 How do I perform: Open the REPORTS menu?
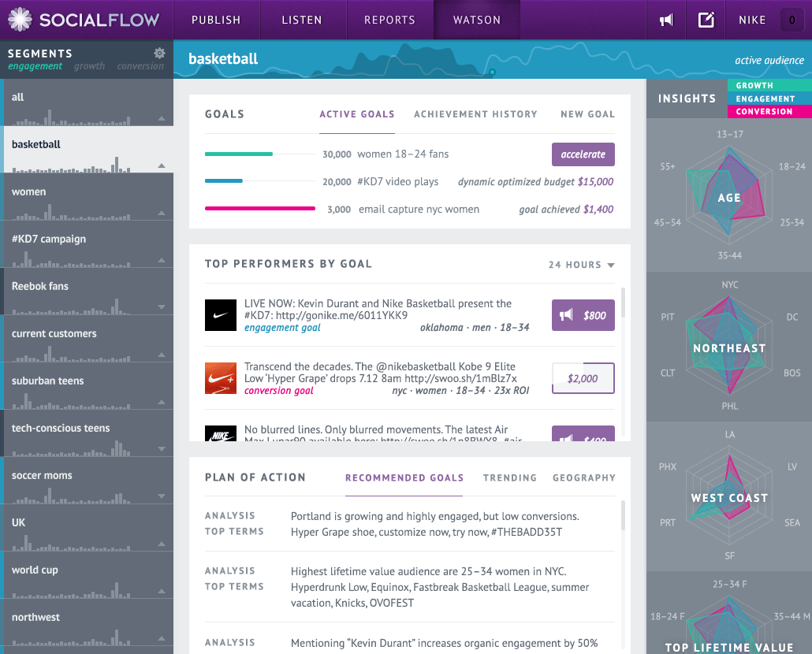(390, 20)
